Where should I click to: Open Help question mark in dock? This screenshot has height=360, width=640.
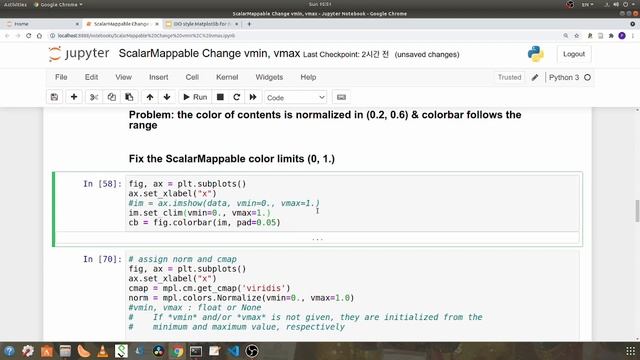coord(9,351)
